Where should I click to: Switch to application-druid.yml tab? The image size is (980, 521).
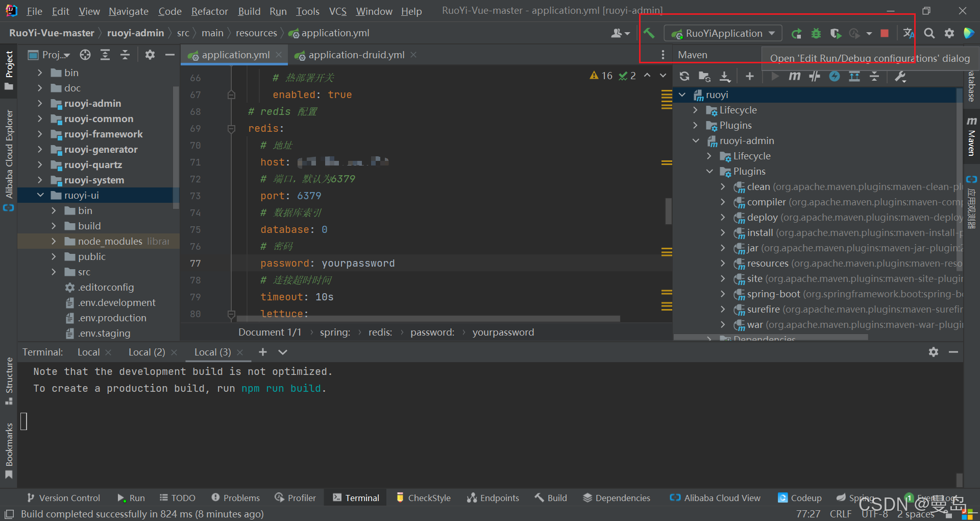pos(356,55)
